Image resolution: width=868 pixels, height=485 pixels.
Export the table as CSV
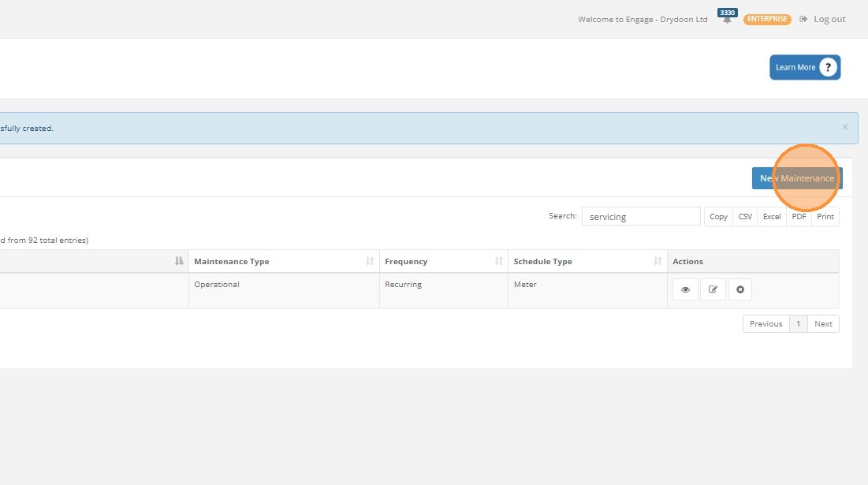pos(745,217)
